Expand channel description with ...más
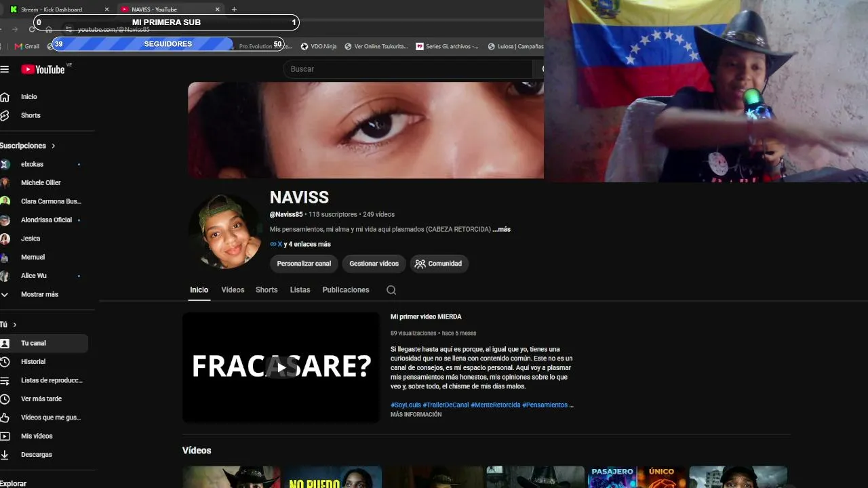Viewport: 868px width, 488px height. click(x=502, y=229)
